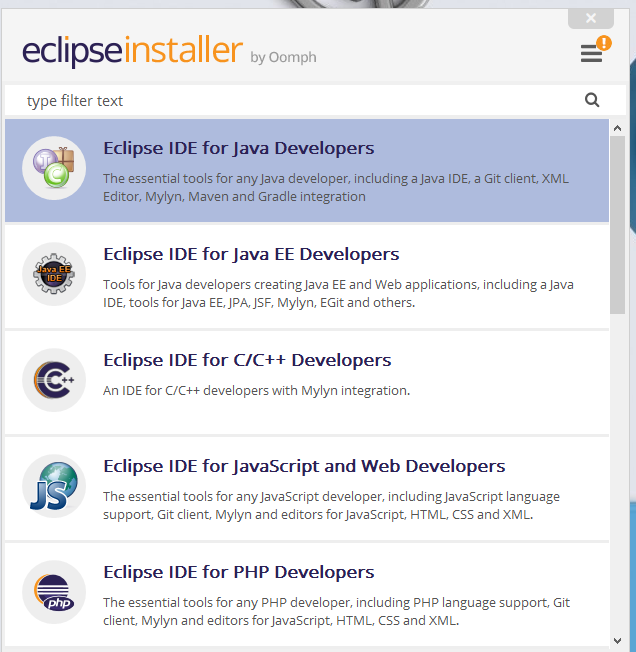Click the 'by Oomph' label
The width and height of the screenshot is (636, 652).
coord(283,57)
